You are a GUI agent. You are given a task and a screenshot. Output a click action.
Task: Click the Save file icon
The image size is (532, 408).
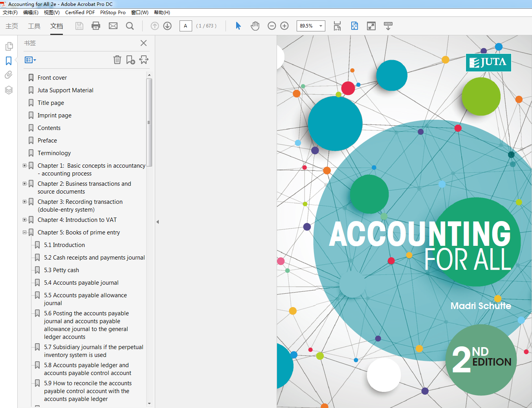pos(79,26)
